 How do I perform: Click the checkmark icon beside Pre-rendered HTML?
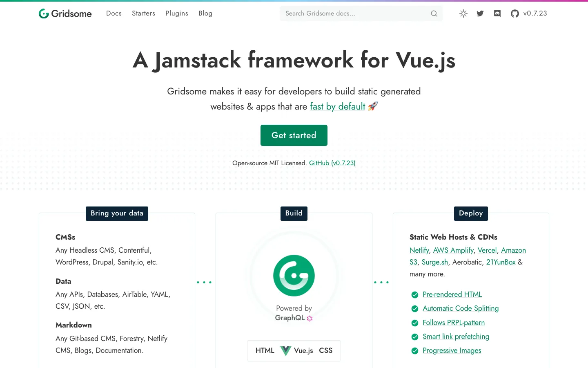415,295
